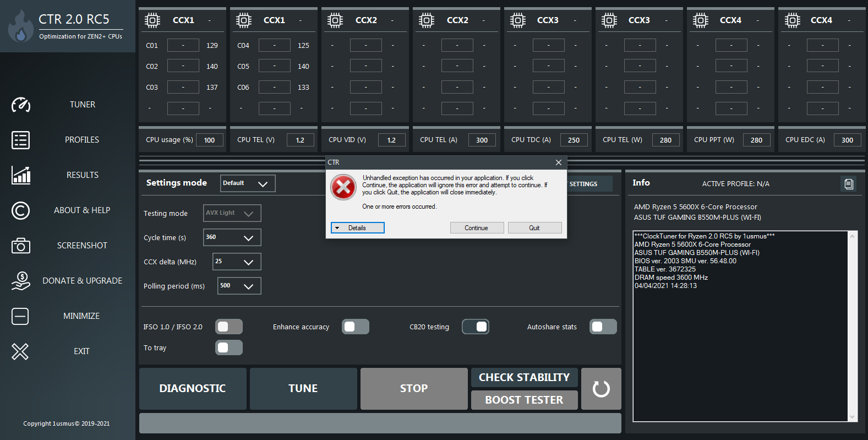Image resolution: width=868 pixels, height=440 pixels.
Task: Open the Polling period 500 dropdown
Action: pos(239,286)
